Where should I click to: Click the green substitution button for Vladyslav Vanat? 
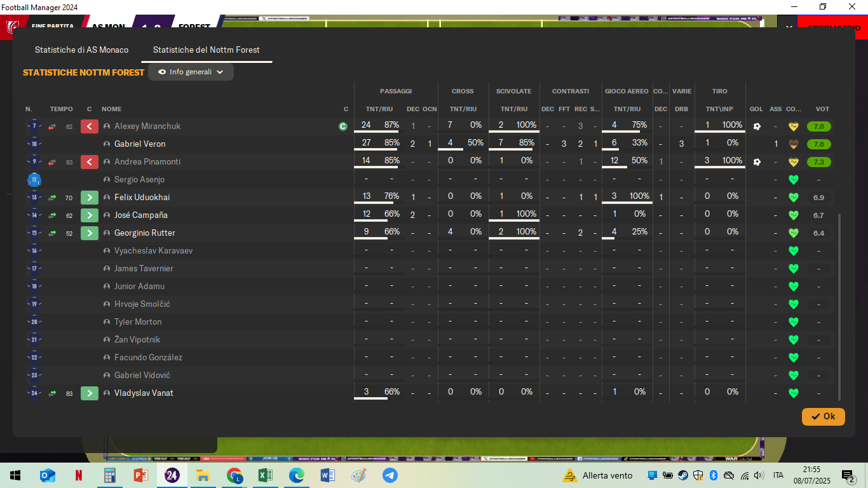tap(90, 393)
